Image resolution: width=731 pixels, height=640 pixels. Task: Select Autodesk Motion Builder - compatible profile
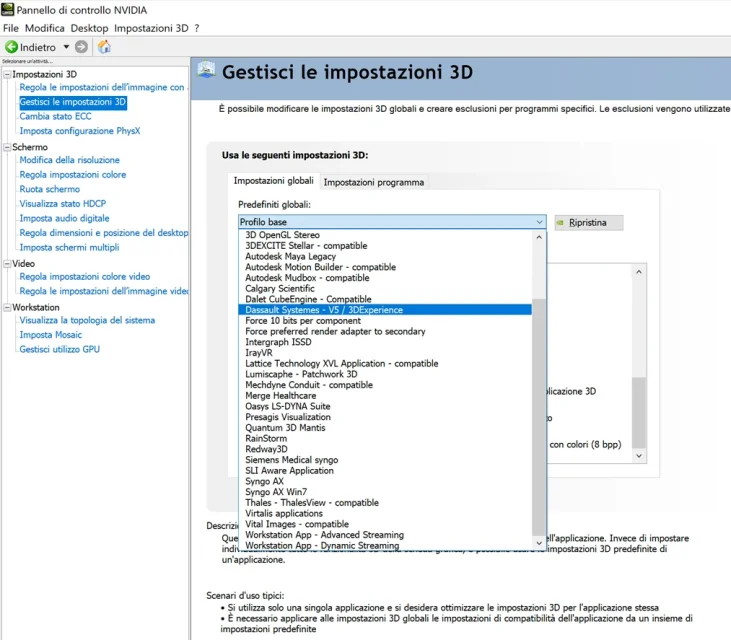(385, 267)
